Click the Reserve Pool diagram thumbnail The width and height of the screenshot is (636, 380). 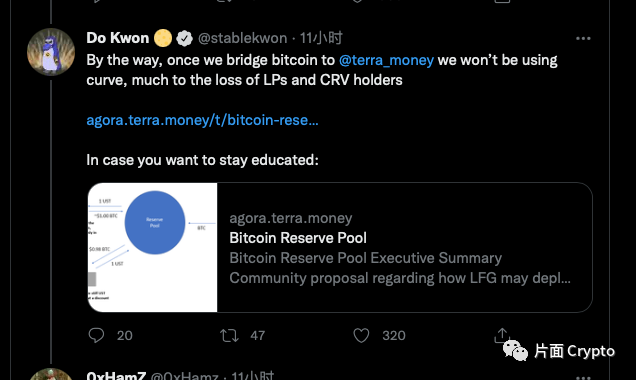point(153,247)
